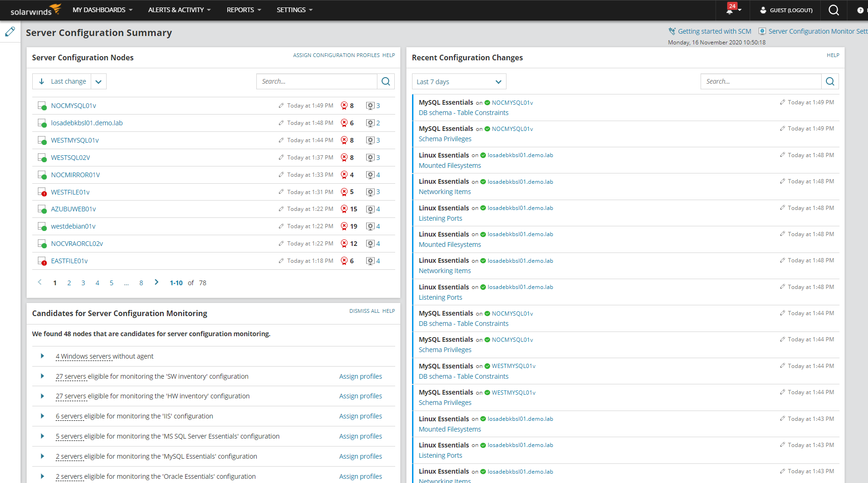Go to page 3 of the nodes list
This screenshot has width=868, height=483.
[x=83, y=283]
